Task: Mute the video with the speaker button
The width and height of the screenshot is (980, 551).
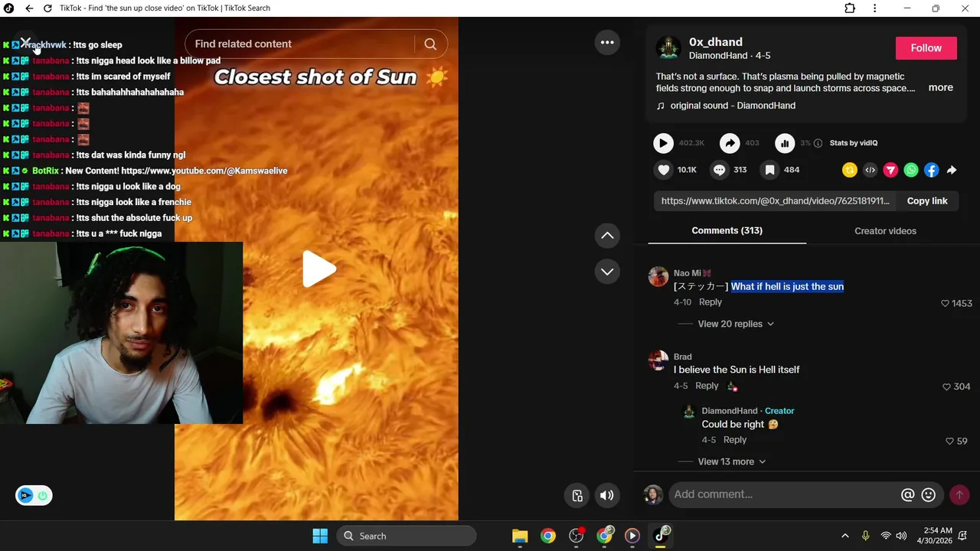Action: point(606,496)
